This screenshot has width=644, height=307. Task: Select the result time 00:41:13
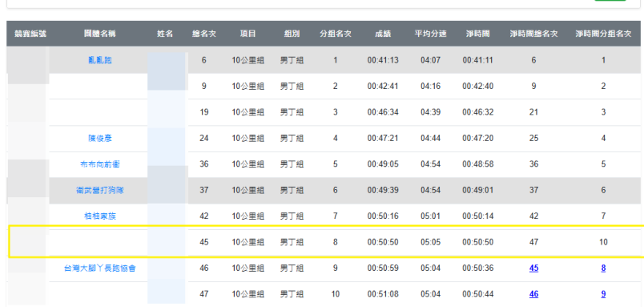pyautogui.click(x=383, y=60)
